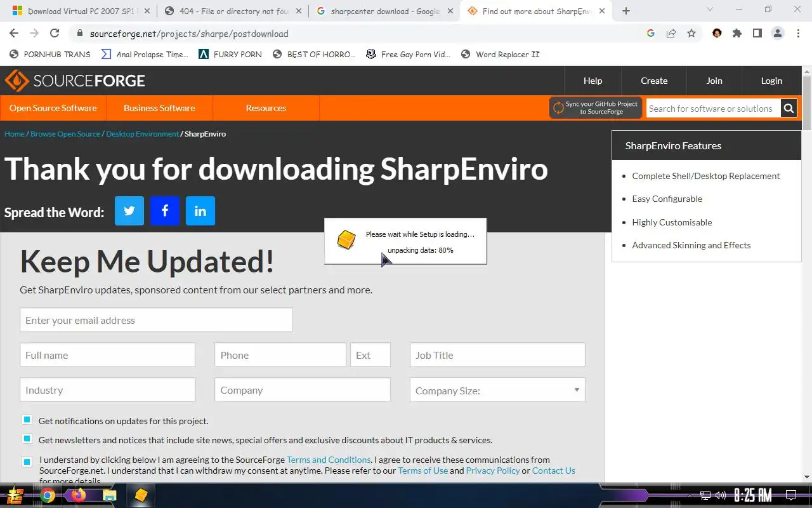This screenshot has height=508, width=812.
Task: Click the share page icon in address bar
Action: click(671, 34)
